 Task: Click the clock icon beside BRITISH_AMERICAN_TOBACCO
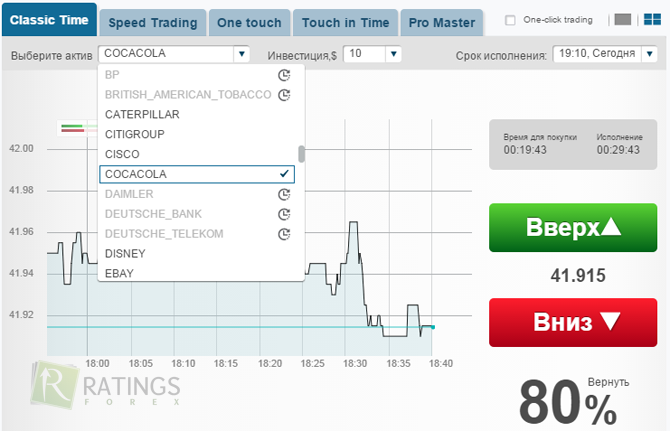(284, 95)
